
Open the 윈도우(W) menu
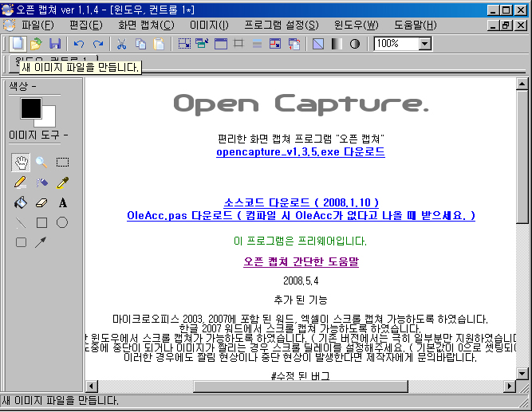tap(357, 26)
